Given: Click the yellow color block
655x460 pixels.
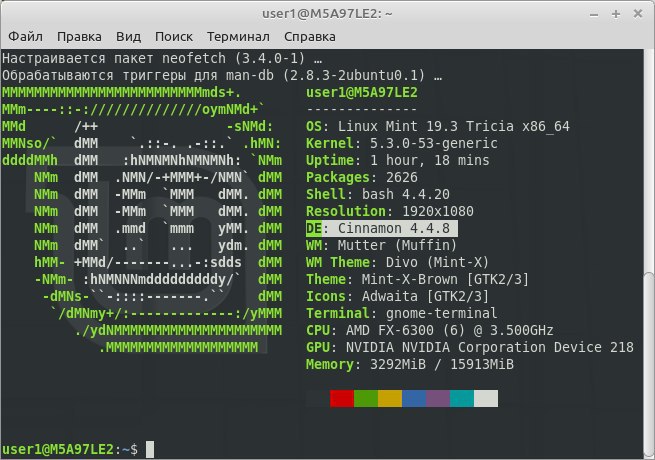Looking at the screenshot, I should pos(390,398).
